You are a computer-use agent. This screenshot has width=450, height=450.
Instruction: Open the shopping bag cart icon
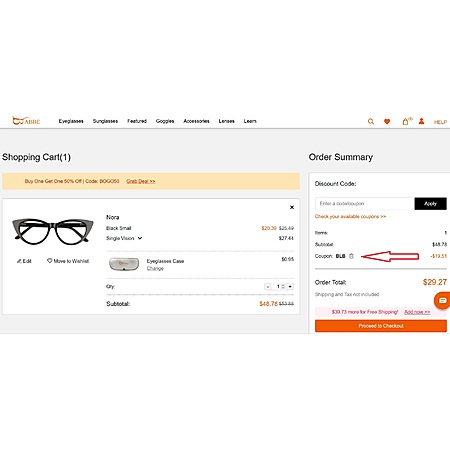click(x=406, y=121)
